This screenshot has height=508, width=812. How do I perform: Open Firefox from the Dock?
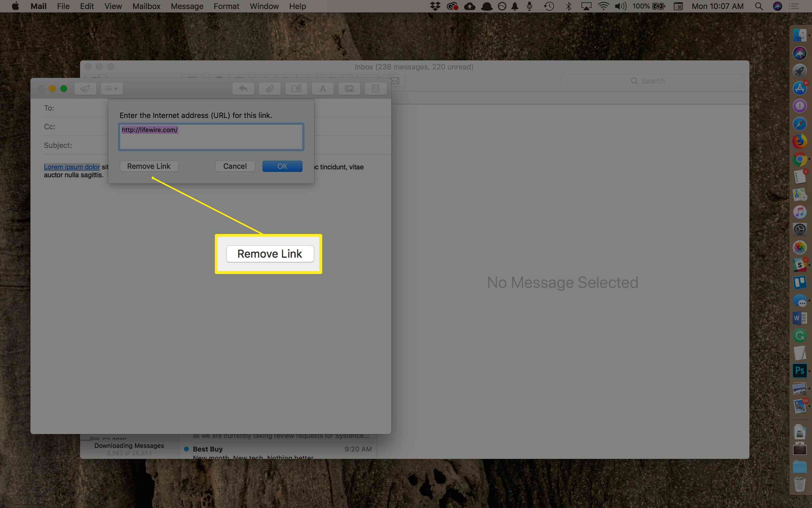(x=800, y=141)
